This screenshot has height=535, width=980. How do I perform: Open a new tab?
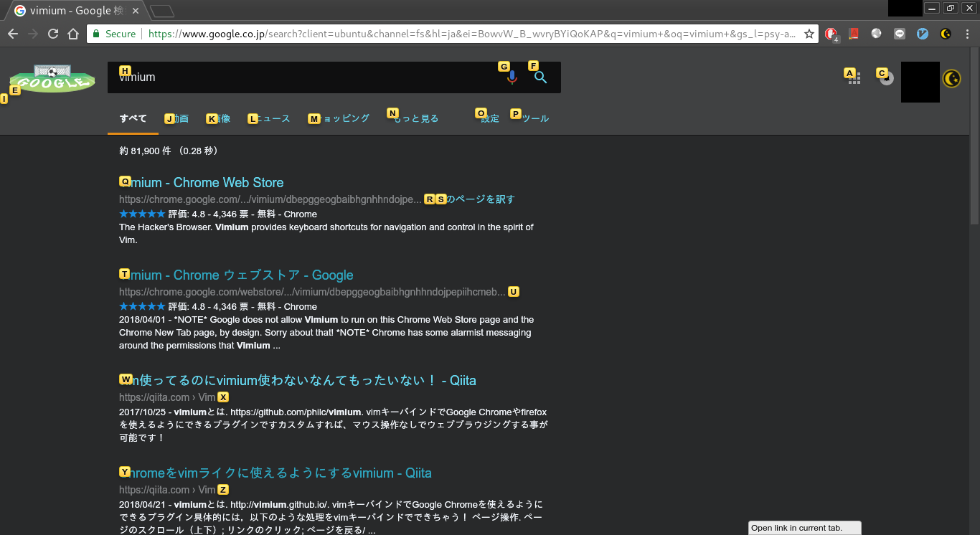click(163, 11)
